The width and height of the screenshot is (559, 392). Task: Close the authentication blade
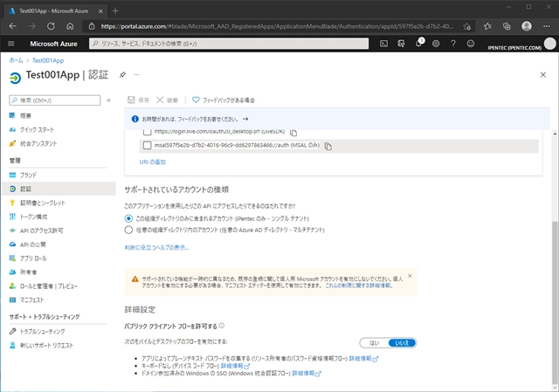543,74
